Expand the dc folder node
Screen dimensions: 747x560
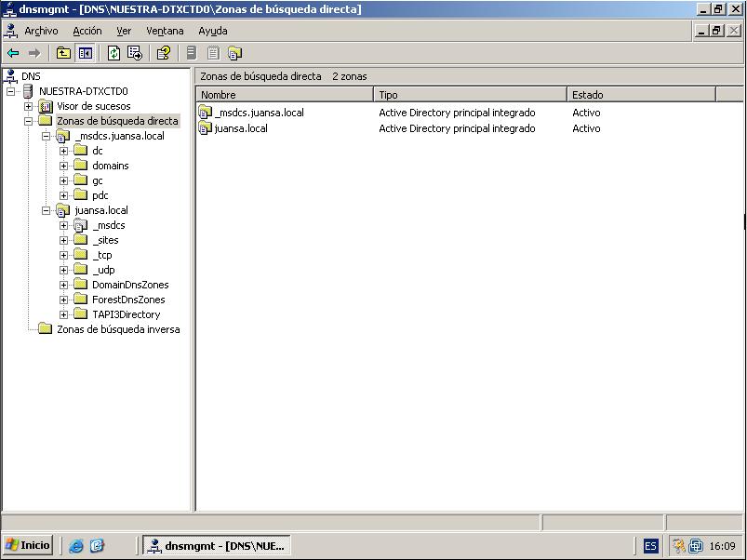point(64,151)
